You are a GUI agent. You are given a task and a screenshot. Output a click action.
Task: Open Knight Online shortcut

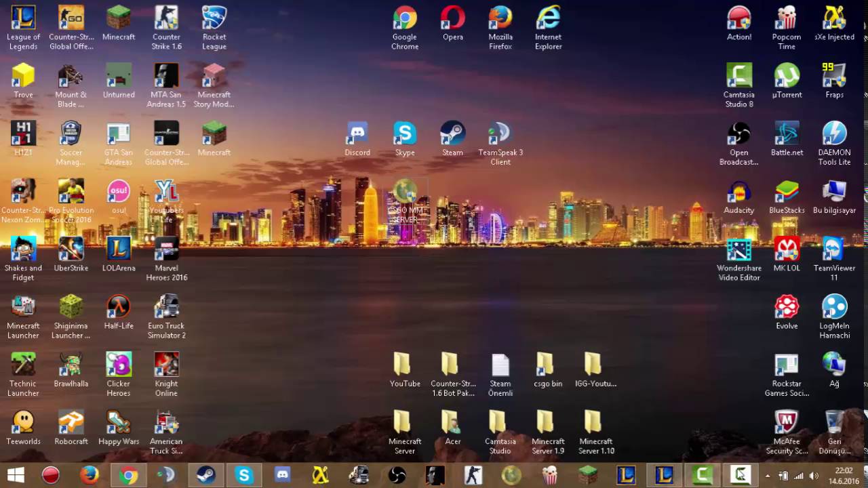[x=166, y=373]
